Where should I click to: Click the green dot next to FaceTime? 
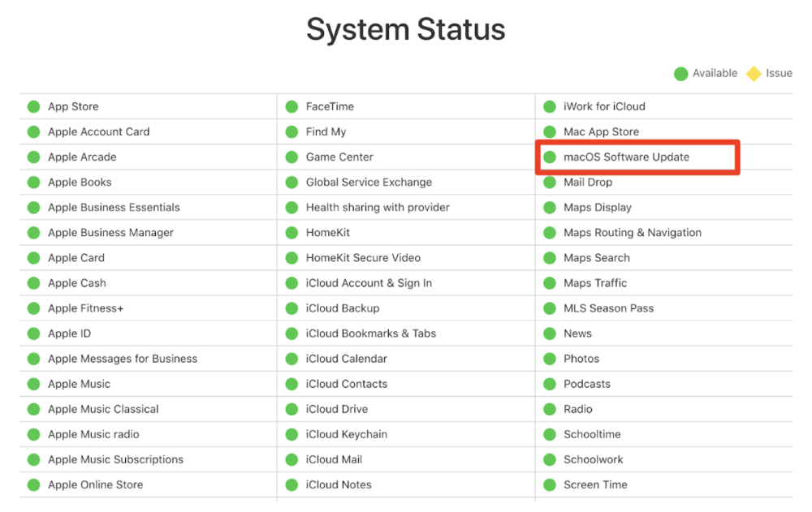[x=292, y=106]
